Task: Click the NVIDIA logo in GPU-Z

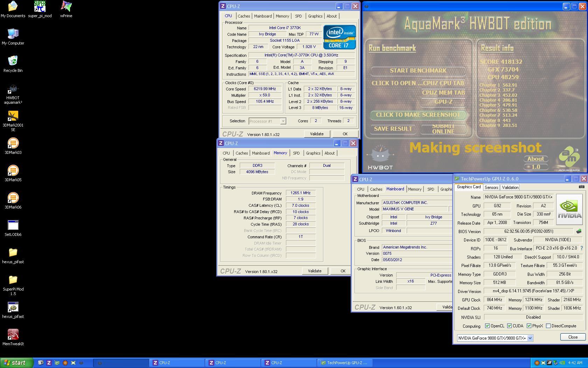Action: tap(569, 209)
